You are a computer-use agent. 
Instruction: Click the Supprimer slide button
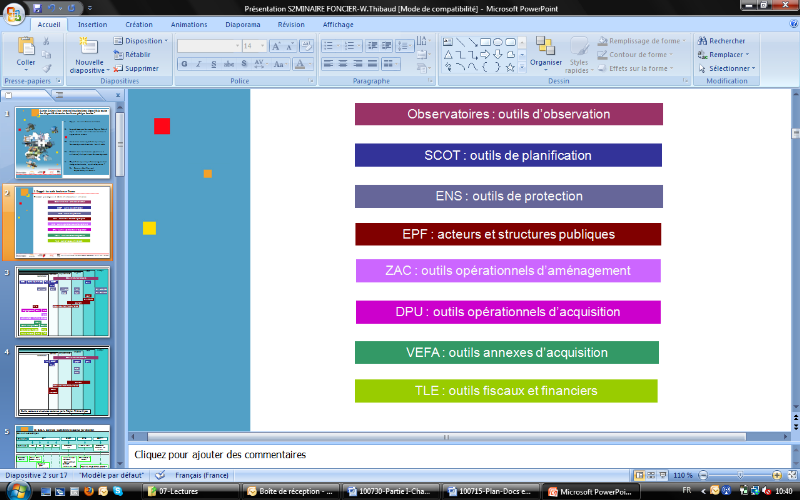(135, 68)
